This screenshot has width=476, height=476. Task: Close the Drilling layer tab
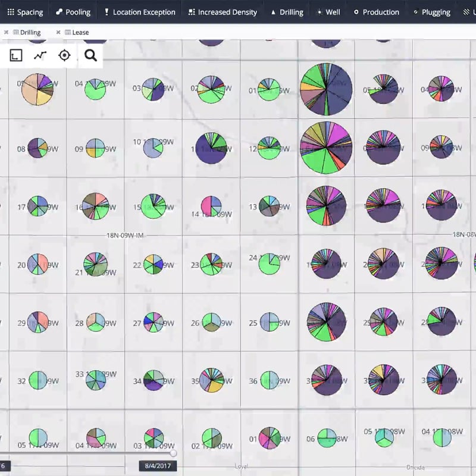6,33
